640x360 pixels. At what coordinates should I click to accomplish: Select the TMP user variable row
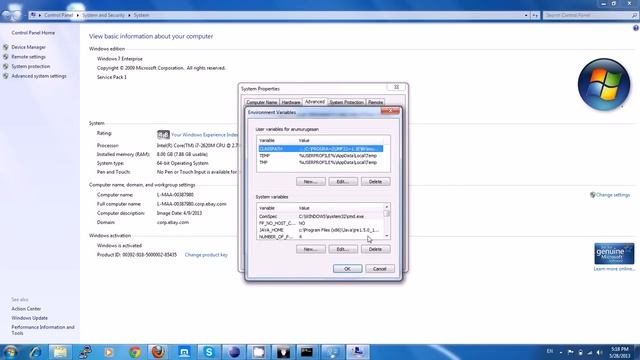(320, 162)
